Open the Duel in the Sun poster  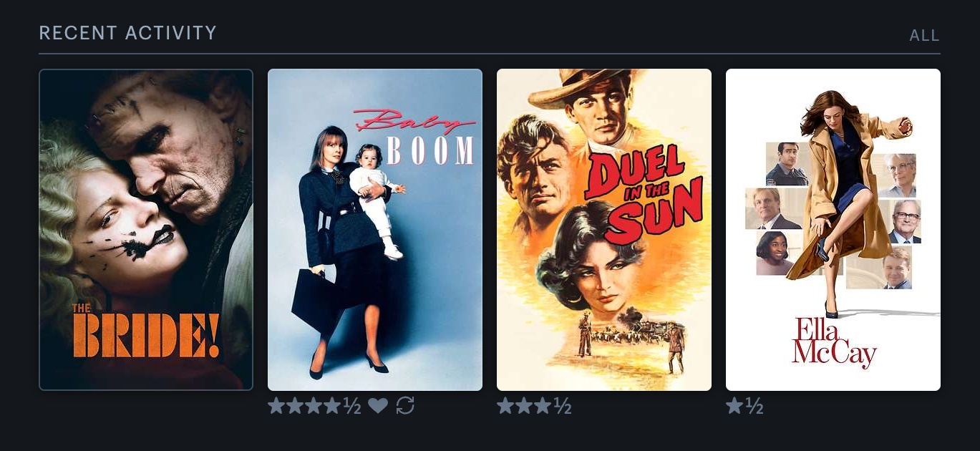604,230
